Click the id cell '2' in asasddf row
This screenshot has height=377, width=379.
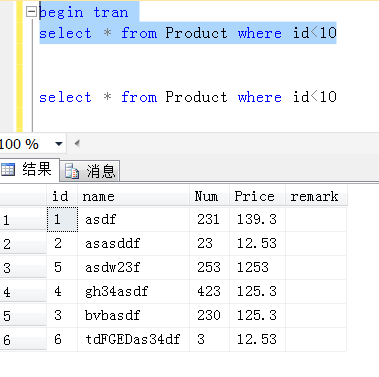[62, 243]
